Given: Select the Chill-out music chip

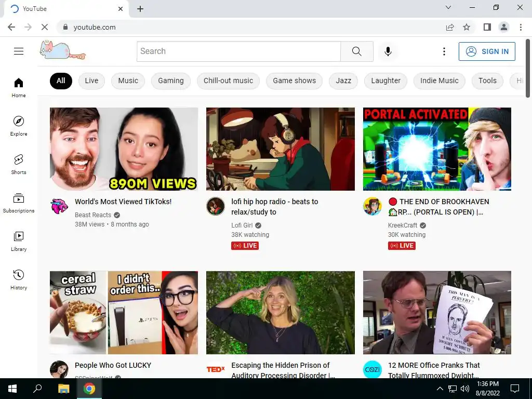Looking at the screenshot, I should tap(228, 81).
